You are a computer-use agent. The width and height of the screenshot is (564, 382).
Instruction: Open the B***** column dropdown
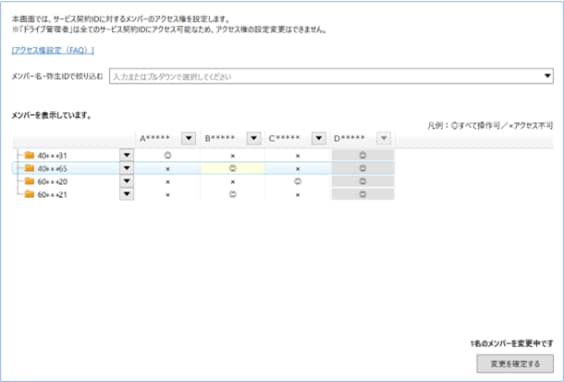pos(254,138)
